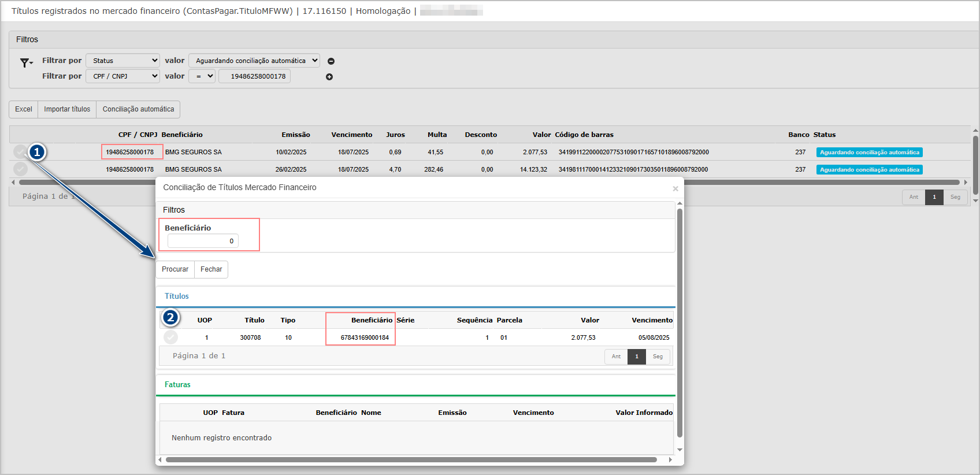Click dialog scroll down arrow

(x=680, y=450)
